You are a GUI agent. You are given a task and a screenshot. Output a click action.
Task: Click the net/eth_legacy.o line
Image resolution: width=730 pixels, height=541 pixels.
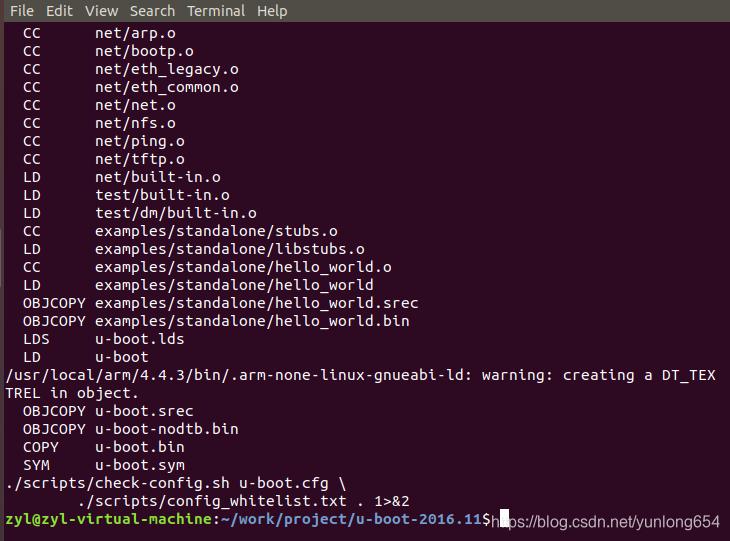pos(131,69)
